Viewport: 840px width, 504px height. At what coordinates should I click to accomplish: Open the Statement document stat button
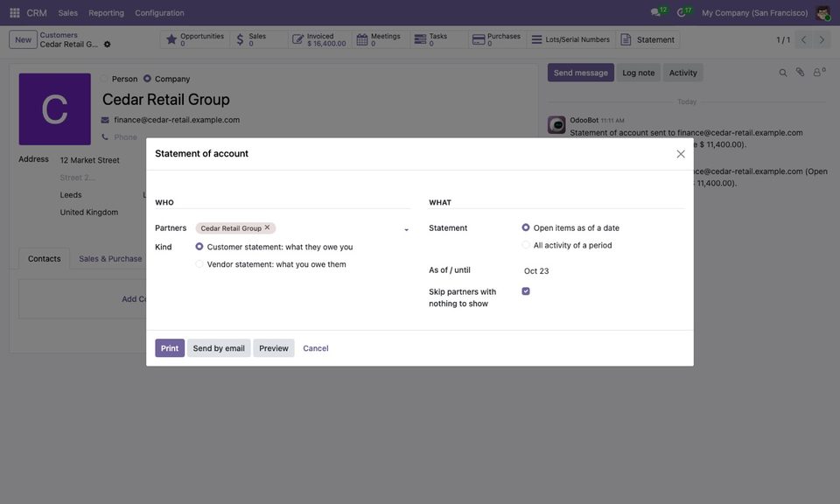(x=647, y=39)
